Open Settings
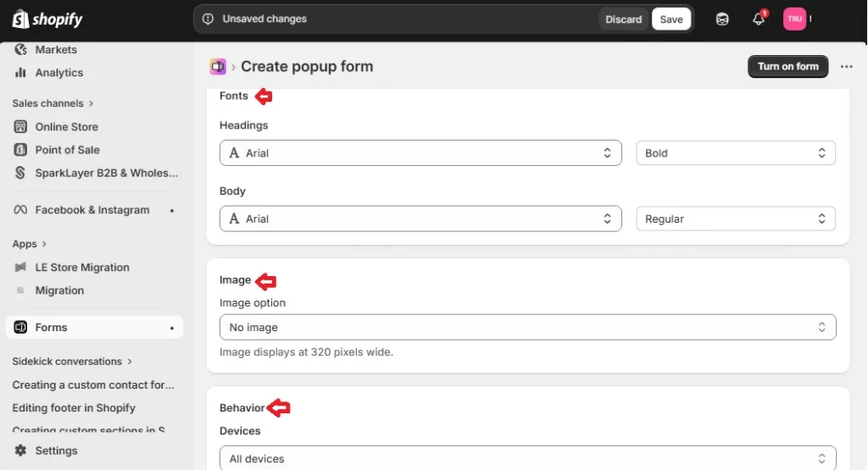The height and width of the screenshot is (470, 868). click(56, 451)
